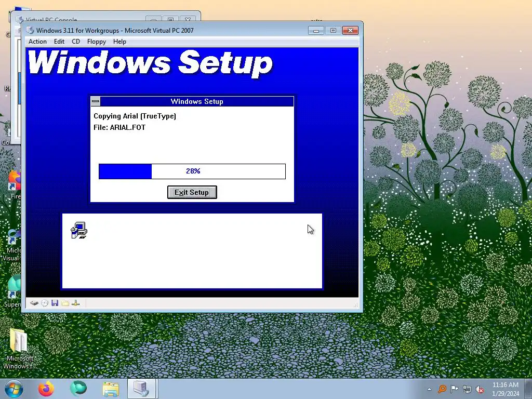This screenshot has width=532, height=399.
Task: Click the "Copying Arial (TrueType)" text
Action: tap(135, 116)
